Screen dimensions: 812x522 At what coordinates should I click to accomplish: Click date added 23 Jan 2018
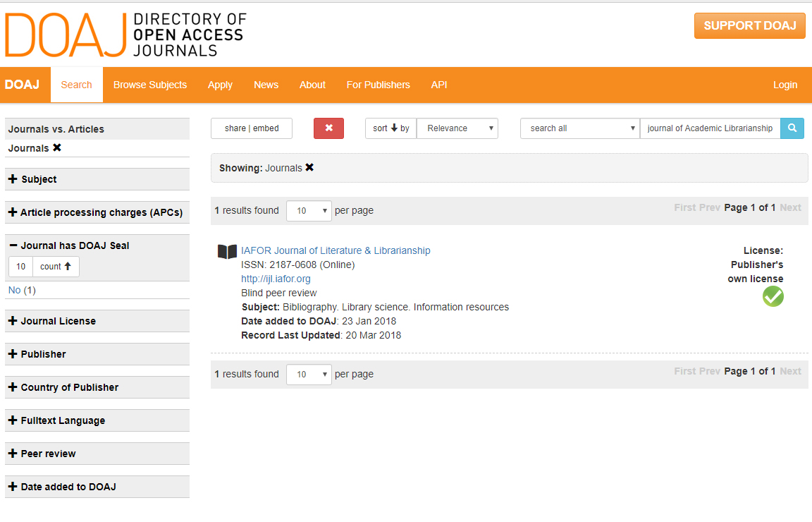(x=369, y=322)
